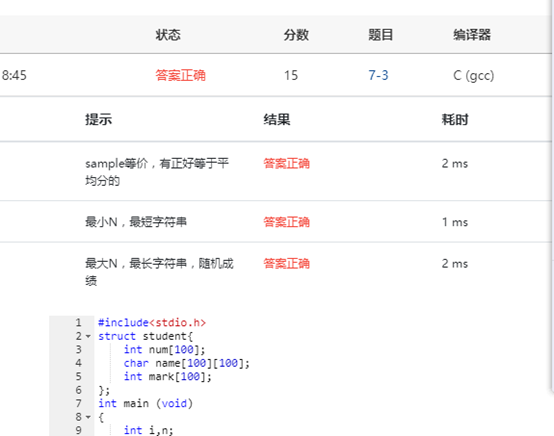
Task: Click the 题目 column header
Action: pyautogui.click(x=381, y=35)
